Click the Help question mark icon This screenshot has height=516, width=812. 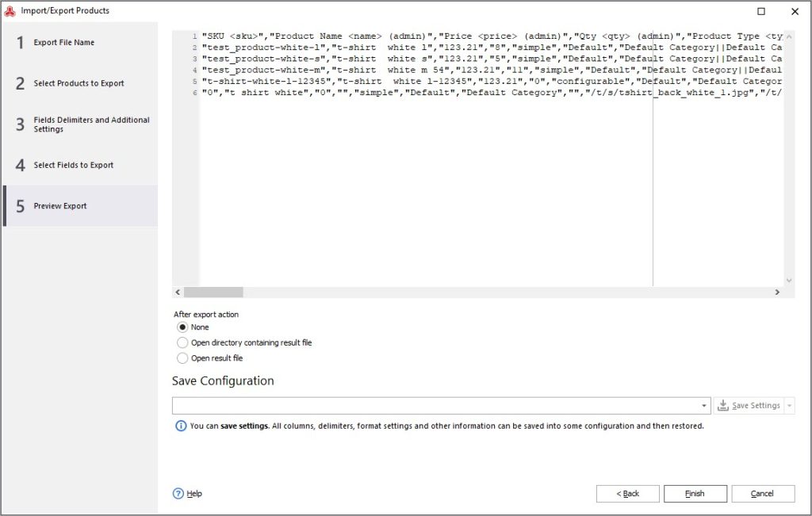click(178, 493)
